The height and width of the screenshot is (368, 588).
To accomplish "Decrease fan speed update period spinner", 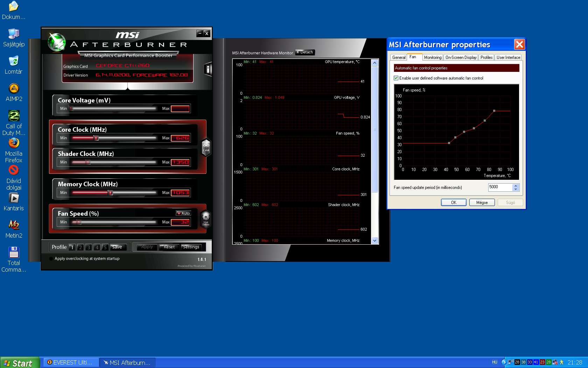I will 516,189.
